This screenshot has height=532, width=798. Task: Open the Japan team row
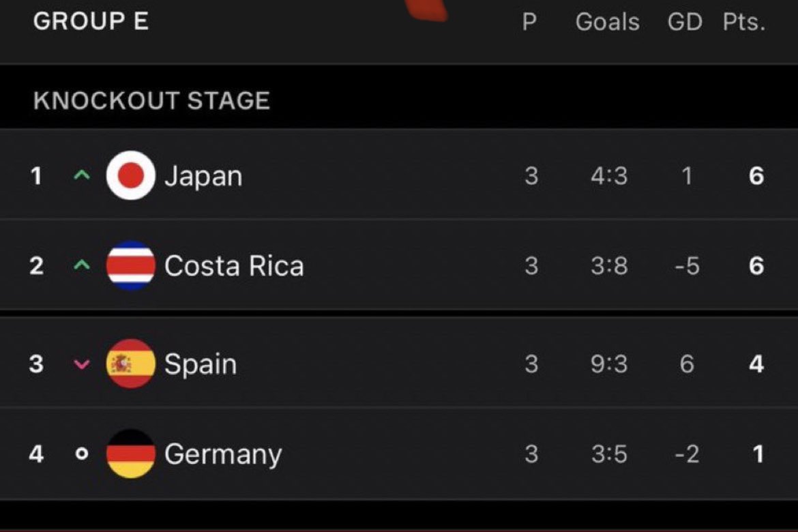(x=399, y=175)
